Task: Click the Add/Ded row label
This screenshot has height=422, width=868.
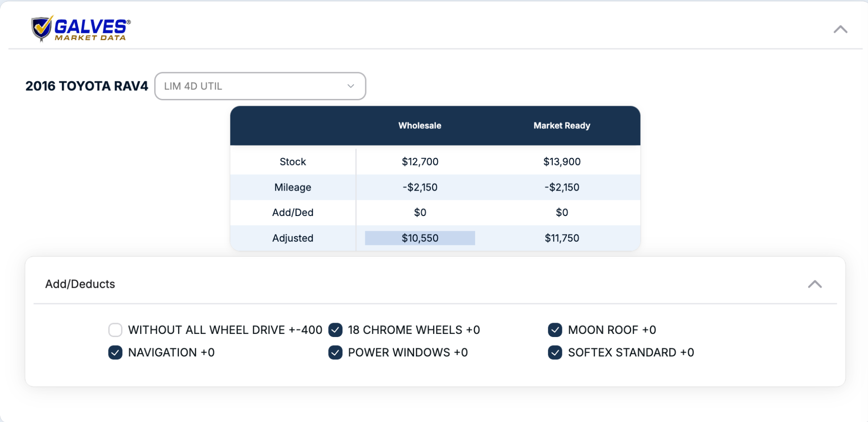Action: [293, 213]
